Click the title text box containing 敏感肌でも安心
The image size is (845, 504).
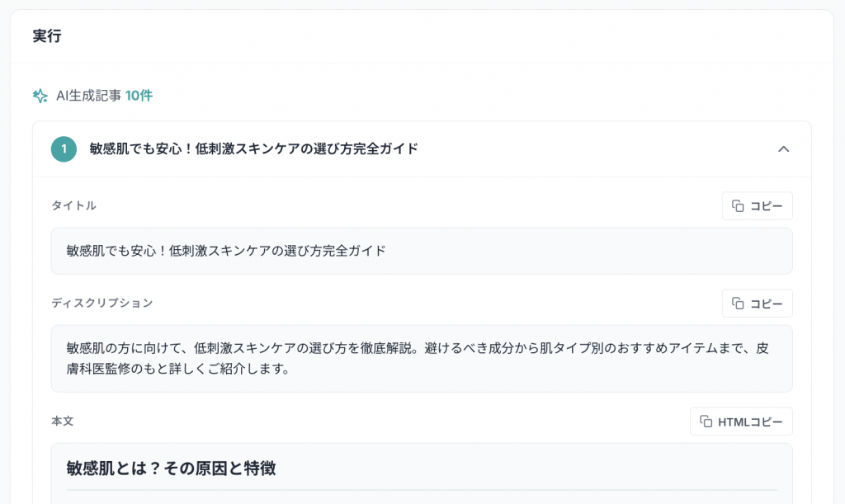click(421, 251)
